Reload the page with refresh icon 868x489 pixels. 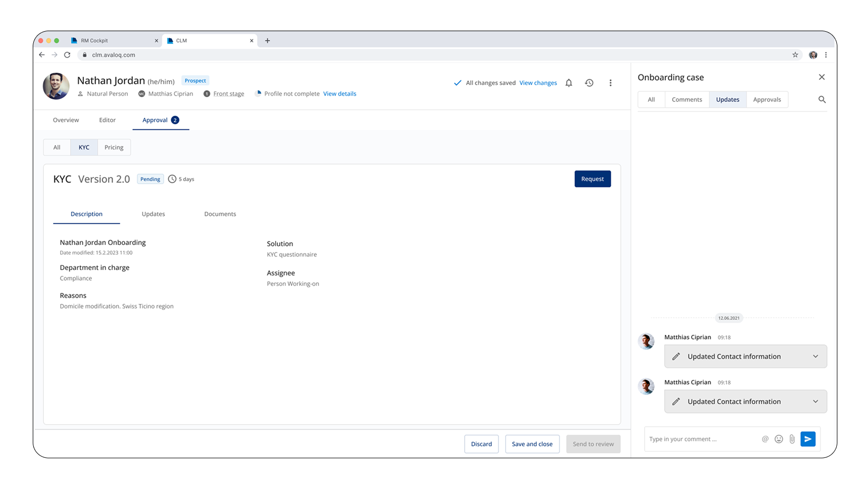[67, 55]
